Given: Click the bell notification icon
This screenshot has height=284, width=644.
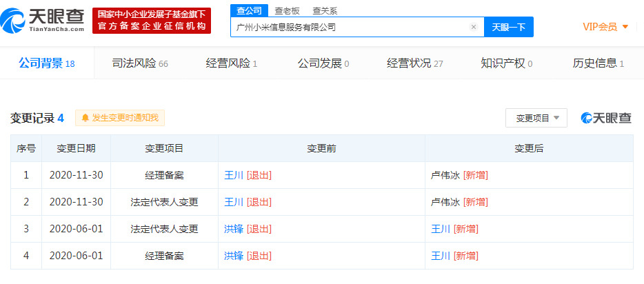Looking at the screenshot, I should 85,118.
